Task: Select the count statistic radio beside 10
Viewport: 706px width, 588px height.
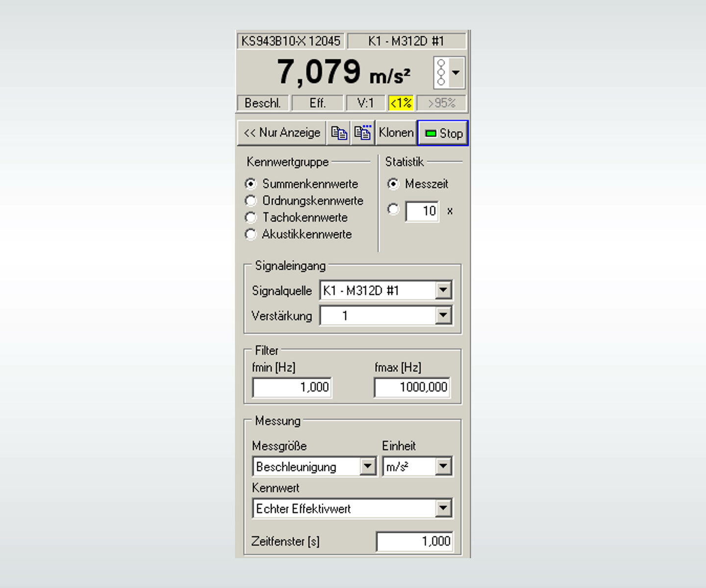Action: coord(393,209)
